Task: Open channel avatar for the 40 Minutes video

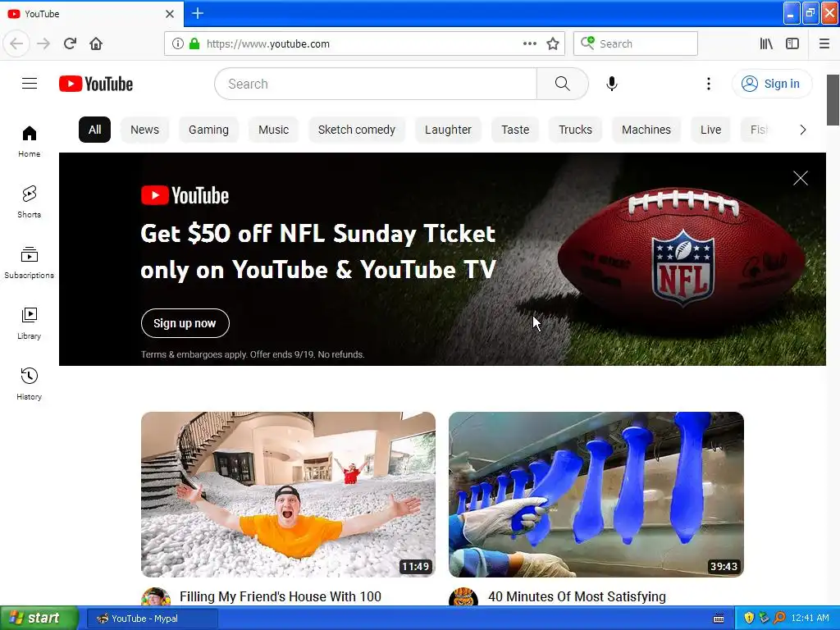Action: click(463, 597)
